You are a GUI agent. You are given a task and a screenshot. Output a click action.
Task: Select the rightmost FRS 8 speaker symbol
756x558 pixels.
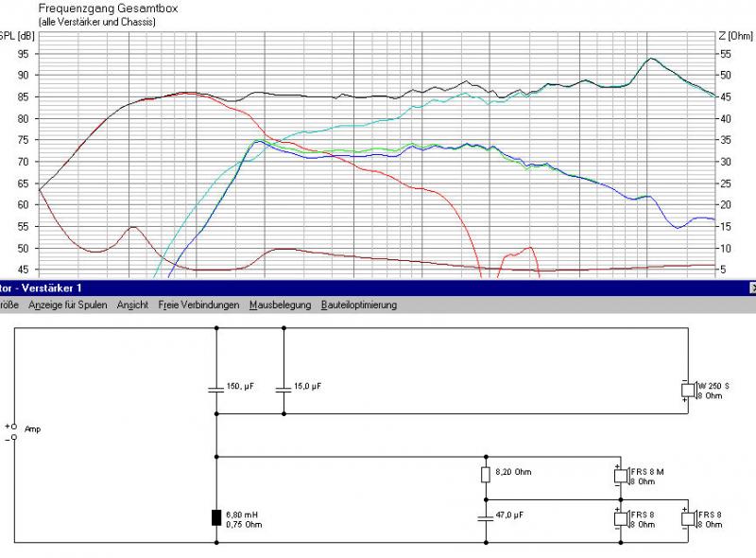[x=689, y=519]
